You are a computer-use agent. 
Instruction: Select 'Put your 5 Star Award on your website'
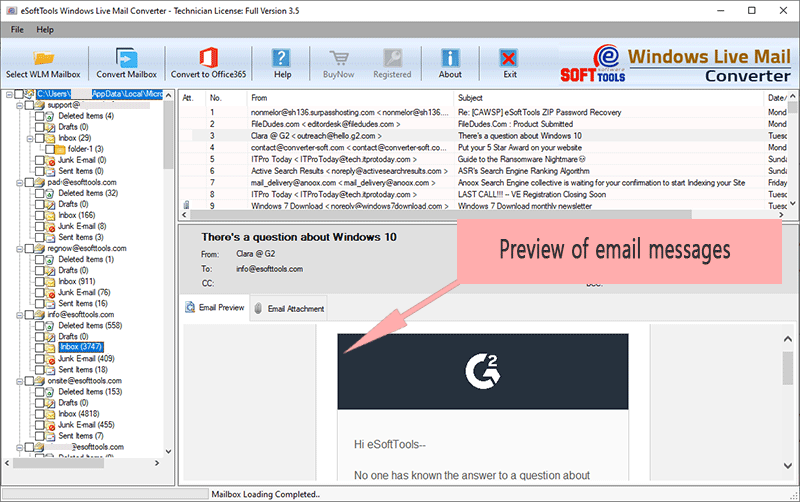tap(483, 147)
